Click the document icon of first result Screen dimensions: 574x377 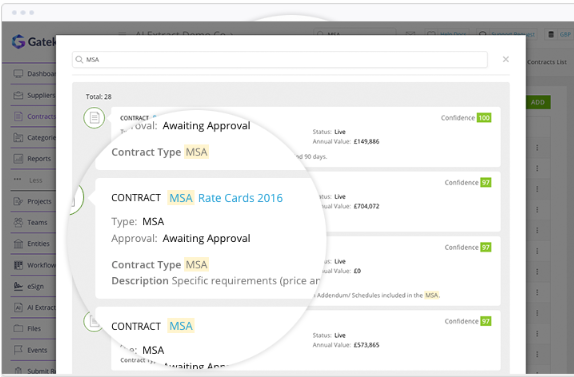pos(94,117)
